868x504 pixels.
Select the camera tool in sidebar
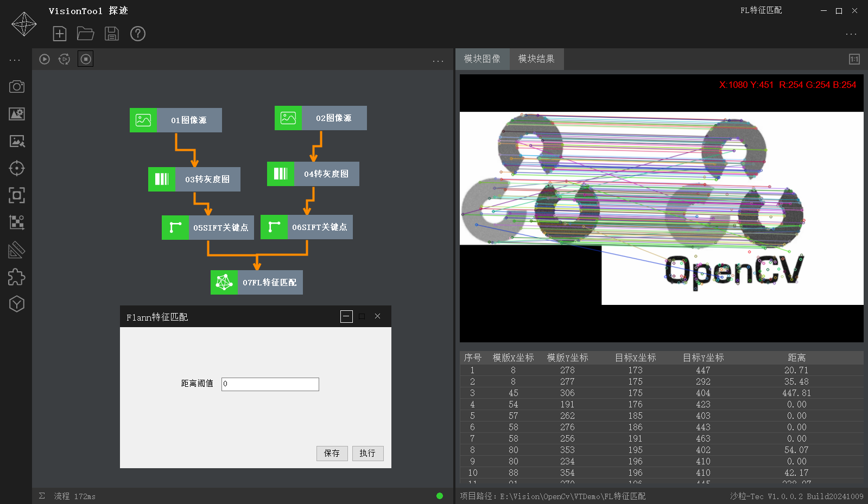click(x=17, y=87)
